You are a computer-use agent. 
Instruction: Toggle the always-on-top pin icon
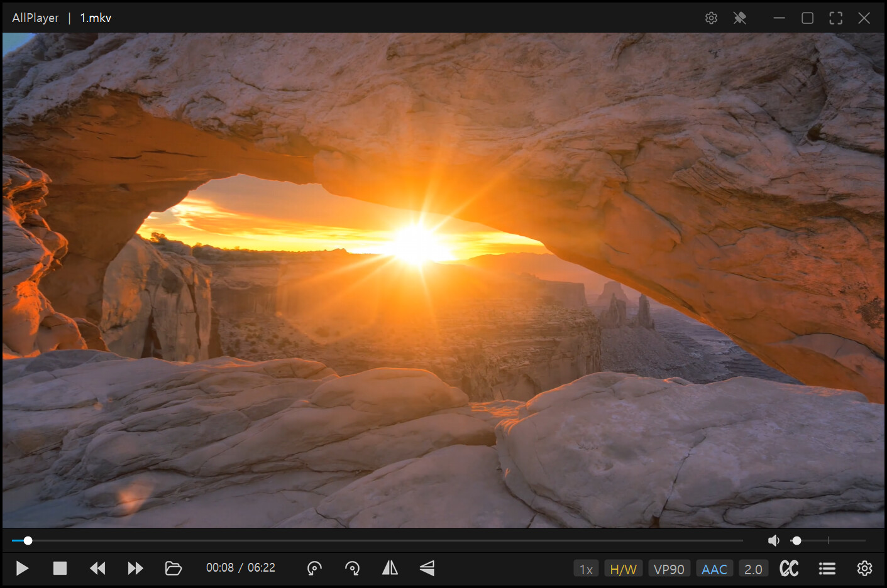[740, 18]
